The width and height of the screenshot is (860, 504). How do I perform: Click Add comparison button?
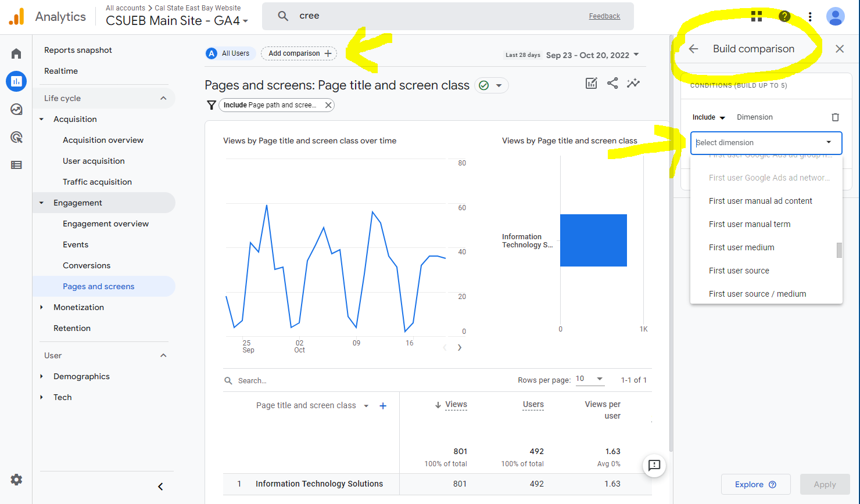[299, 53]
